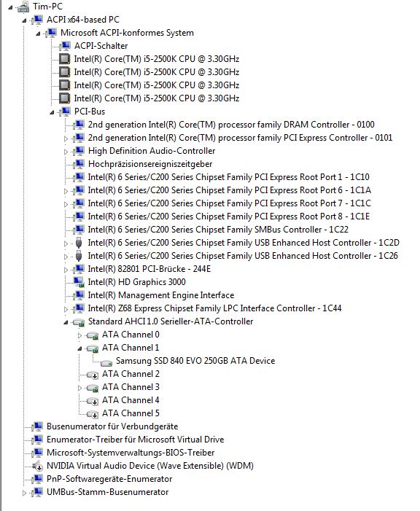Click the ATA Channel 0 icon

tap(93, 335)
